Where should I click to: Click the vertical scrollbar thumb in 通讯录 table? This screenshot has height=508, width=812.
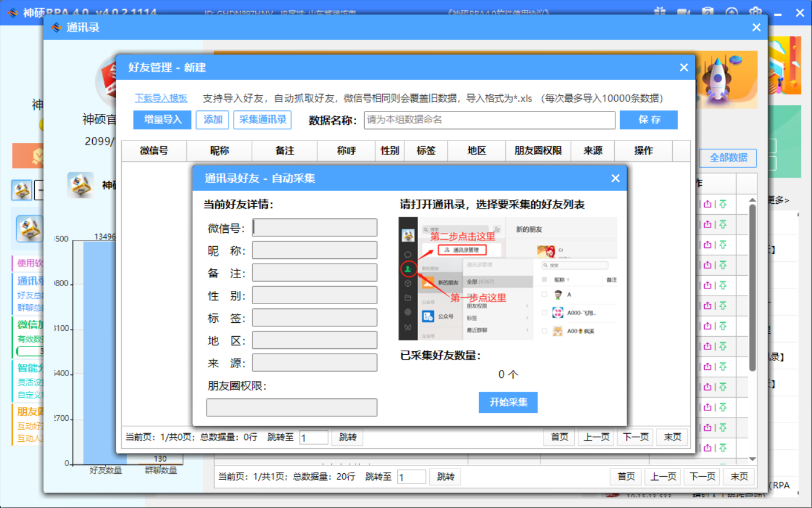click(752, 287)
